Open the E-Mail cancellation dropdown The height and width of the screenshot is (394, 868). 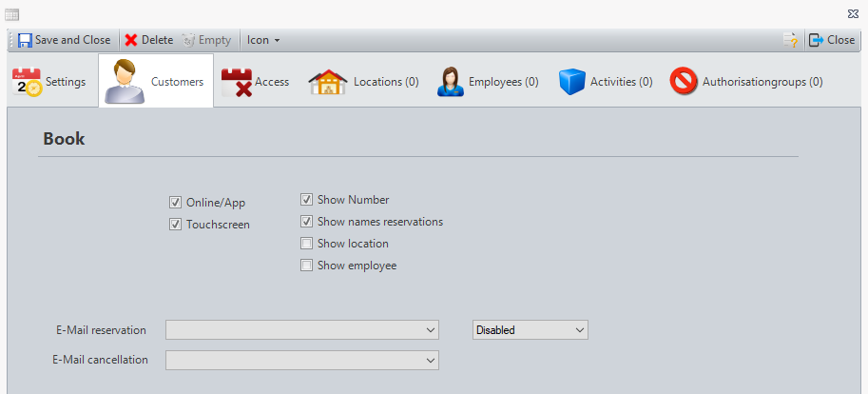(x=431, y=361)
